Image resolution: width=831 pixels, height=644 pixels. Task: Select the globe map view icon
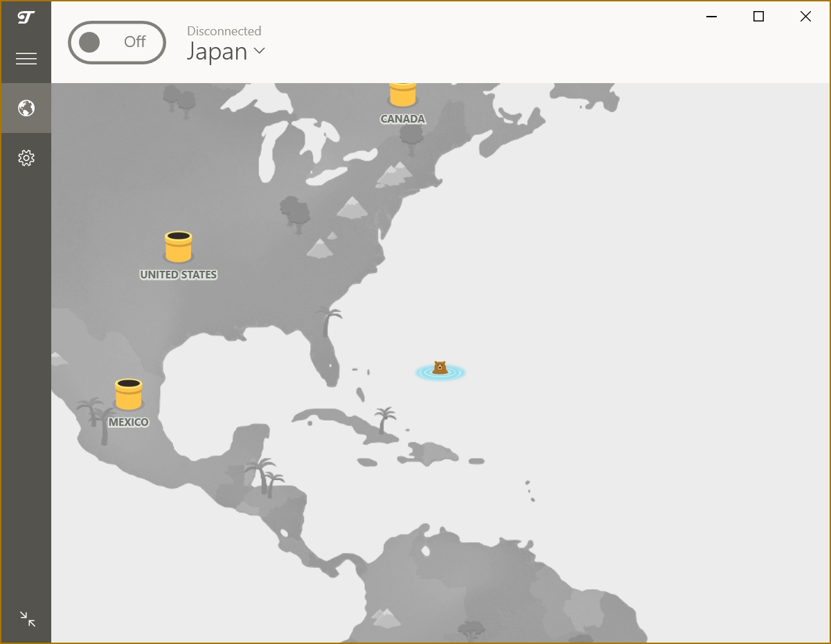pos(26,108)
